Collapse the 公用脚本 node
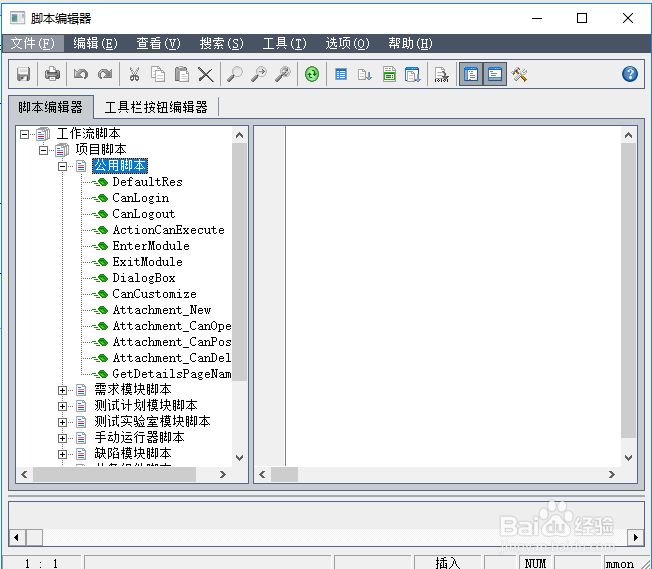652x569 pixels. point(62,166)
